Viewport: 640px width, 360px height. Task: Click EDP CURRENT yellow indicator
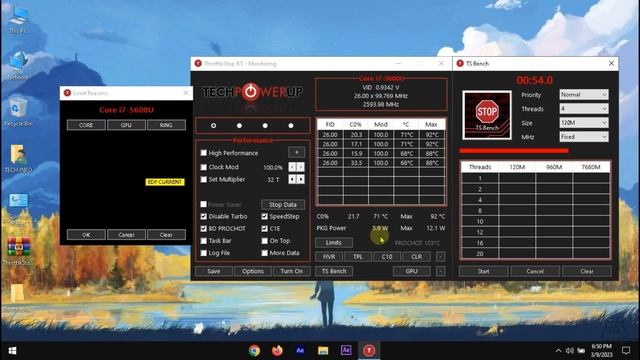click(x=165, y=182)
